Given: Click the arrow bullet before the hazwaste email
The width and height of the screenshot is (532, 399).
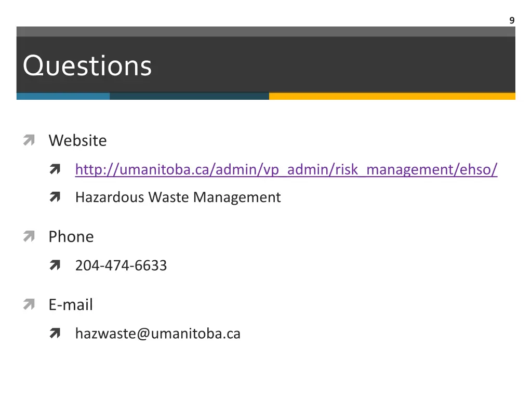Looking at the screenshot, I should [x=56, y=334].
